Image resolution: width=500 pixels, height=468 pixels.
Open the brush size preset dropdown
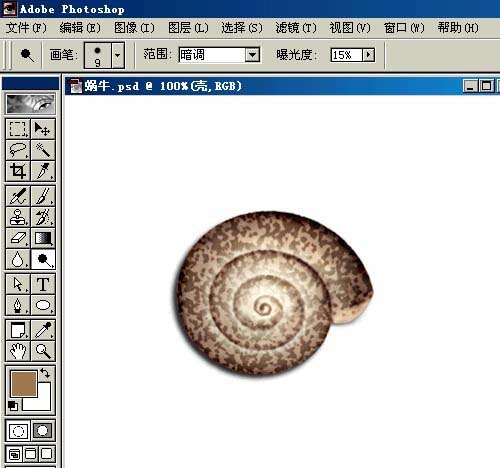[118, 55]
